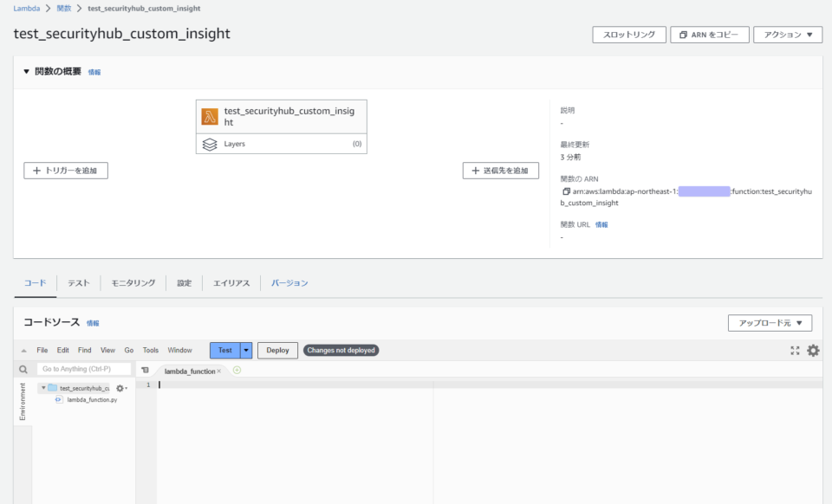Click the Changes not deployed status badge
Screen dimensions: 832x504
click(x=341, y=351)
